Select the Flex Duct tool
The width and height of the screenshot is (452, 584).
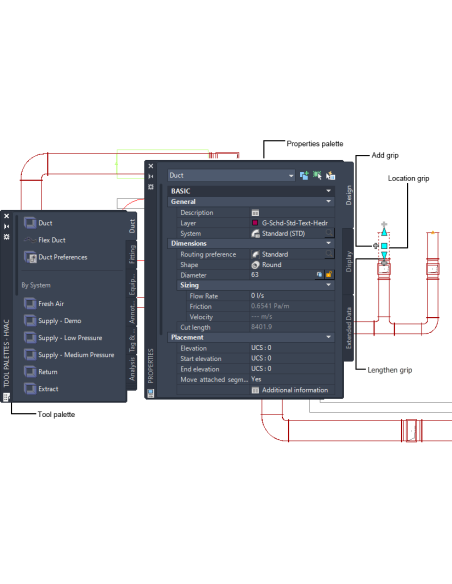pos(45,240)
